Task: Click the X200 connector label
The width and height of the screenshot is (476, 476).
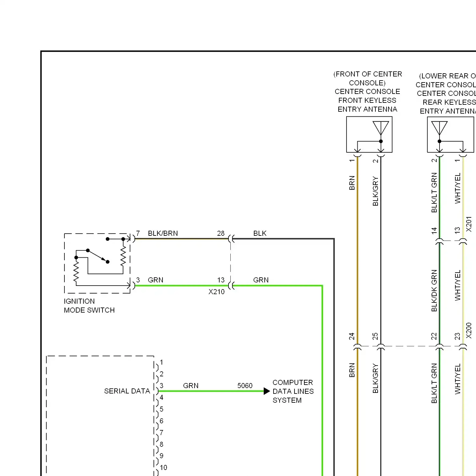Action: tap(469, 330)
